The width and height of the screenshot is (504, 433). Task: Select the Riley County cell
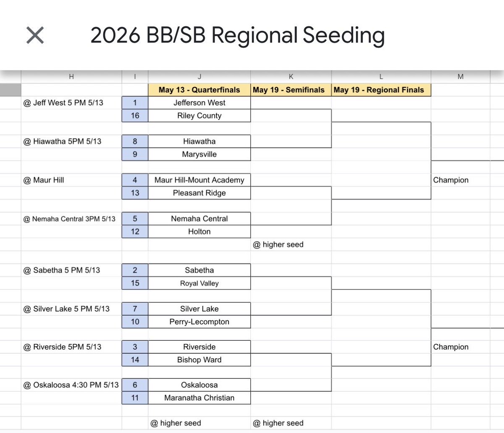[199, 116]
